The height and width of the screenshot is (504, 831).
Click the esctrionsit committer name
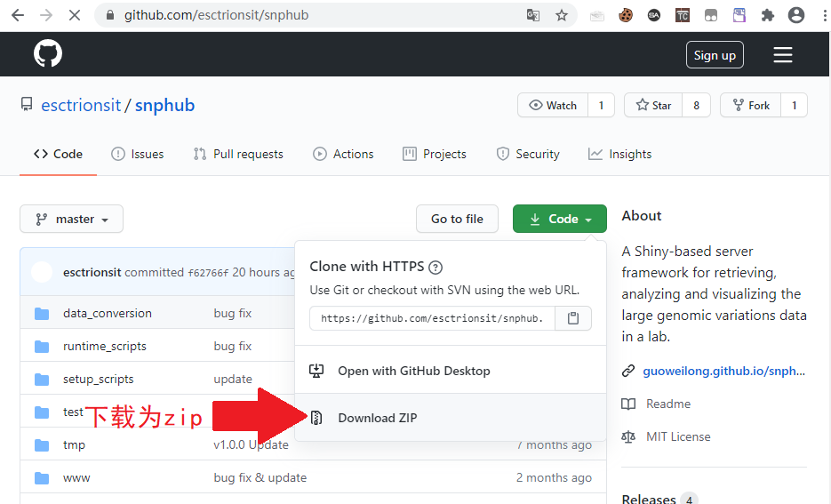(x=92, y=272)
